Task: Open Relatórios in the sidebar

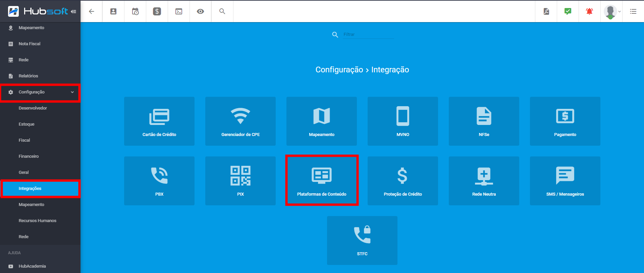Action: pyautogui.click(x=40, y=76)
